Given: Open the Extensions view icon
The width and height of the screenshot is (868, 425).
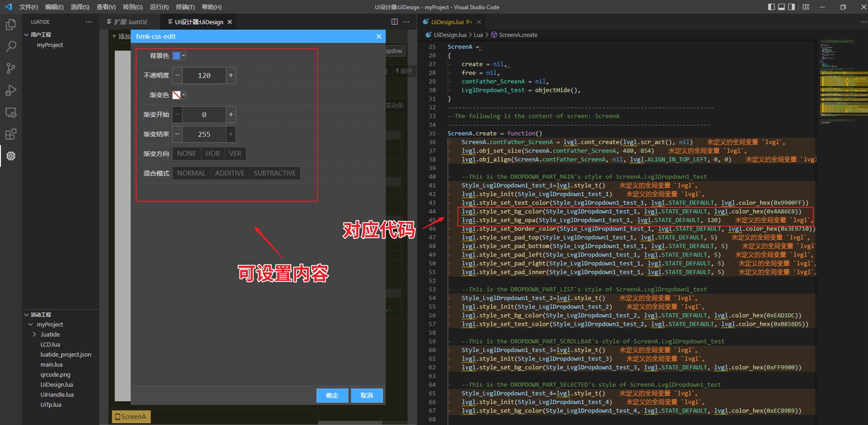Looking at the screenshot, I should pos(11,134).
